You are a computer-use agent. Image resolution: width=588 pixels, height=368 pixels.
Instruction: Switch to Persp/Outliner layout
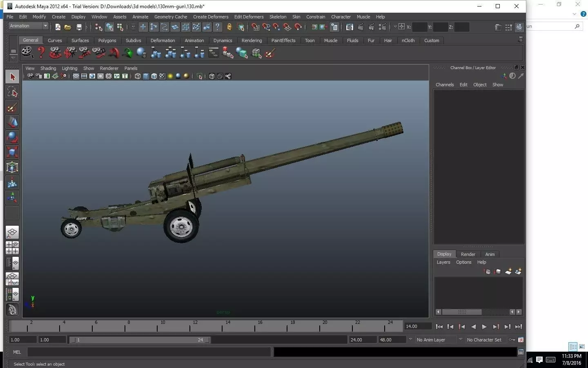click(12, 264)
